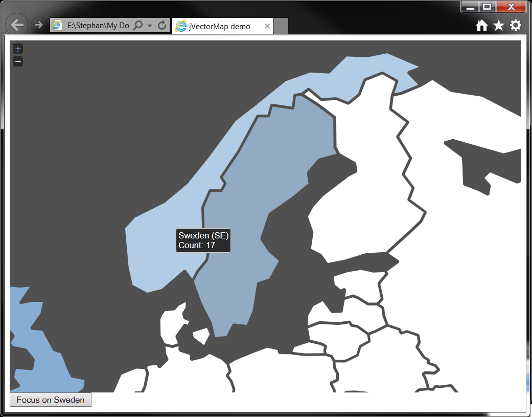Refresh the jVectorMap demo page

[161, 25]
